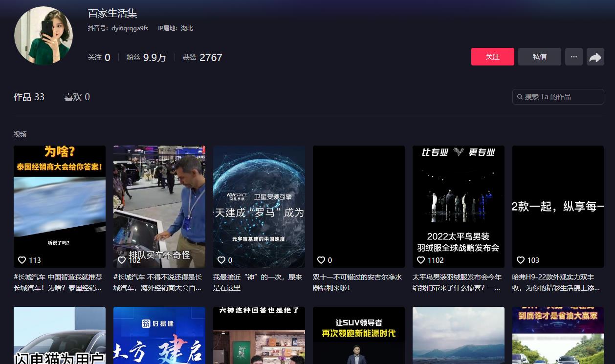Open the 六神这种回答也是绝了 video thumbnail
The width and height of the screenshot is (615, 364).
coord(259,335)
